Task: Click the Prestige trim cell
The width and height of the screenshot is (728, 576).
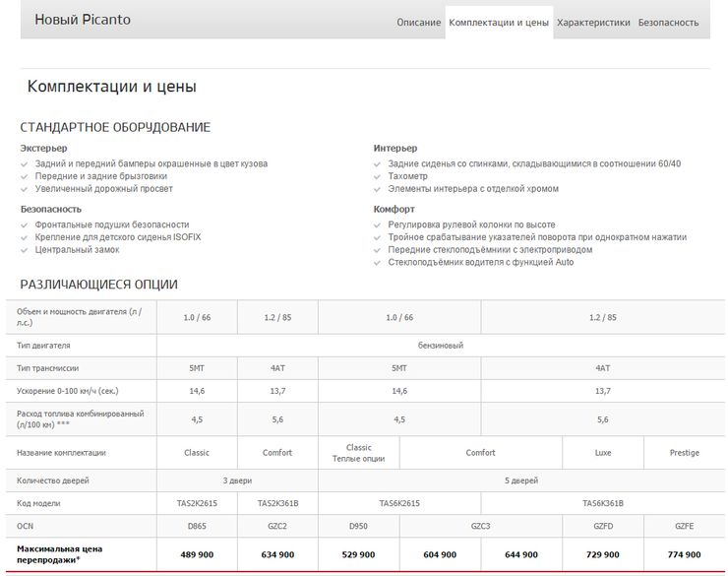Action: (x=684, y=453)
